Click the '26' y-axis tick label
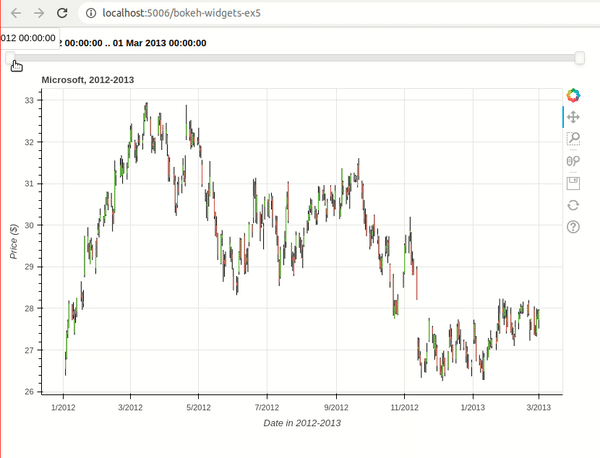The image size is (600, 458). pyautogui.click(x=29, y=391)
